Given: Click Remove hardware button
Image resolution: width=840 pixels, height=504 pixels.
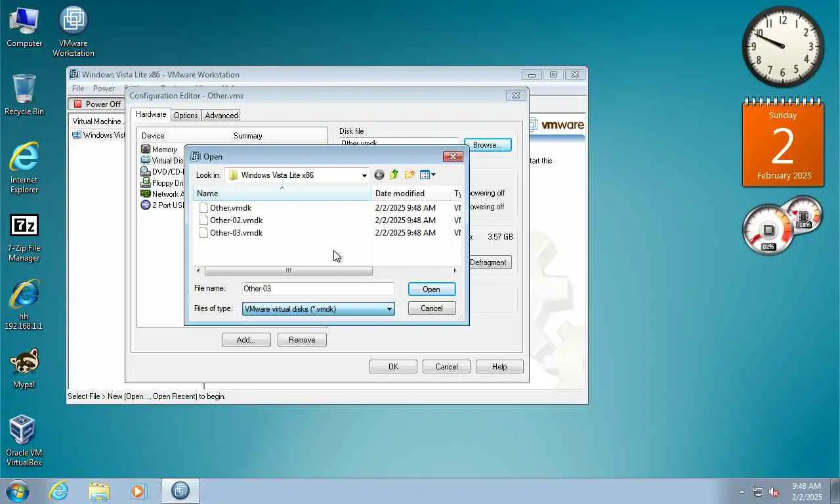Looking at the screenshot, I should (302, 340).
